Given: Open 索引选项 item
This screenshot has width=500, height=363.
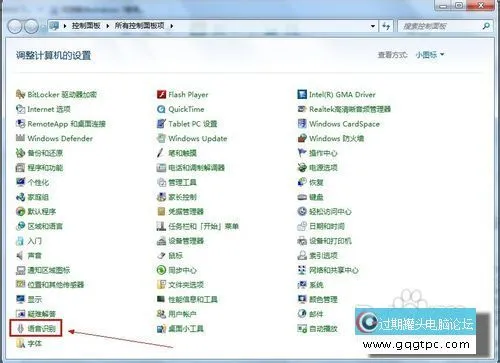Looking at the screenshot, I should 317,255.
